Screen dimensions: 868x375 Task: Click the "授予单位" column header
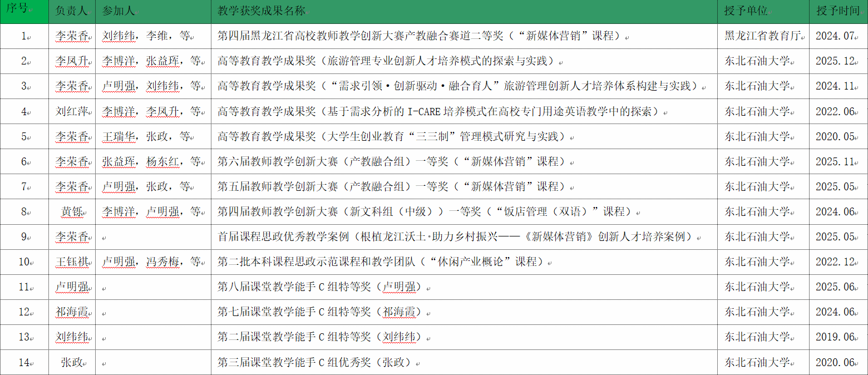pos(746,11)
